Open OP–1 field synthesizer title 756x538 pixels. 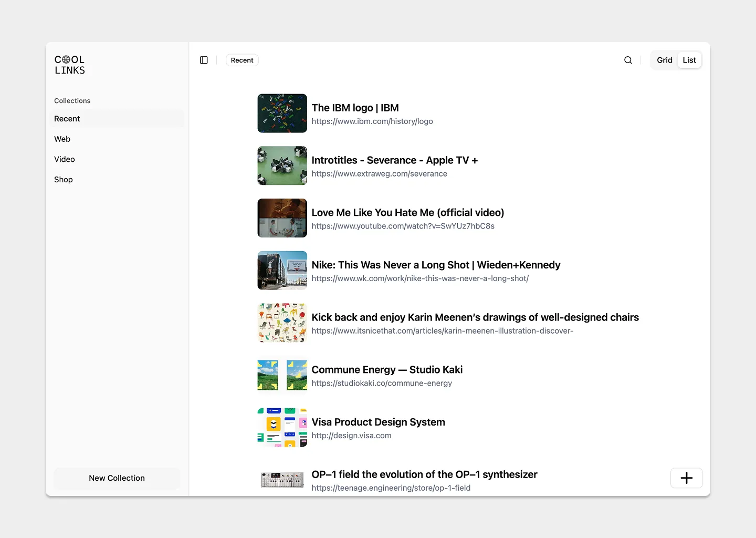point(424,474)
